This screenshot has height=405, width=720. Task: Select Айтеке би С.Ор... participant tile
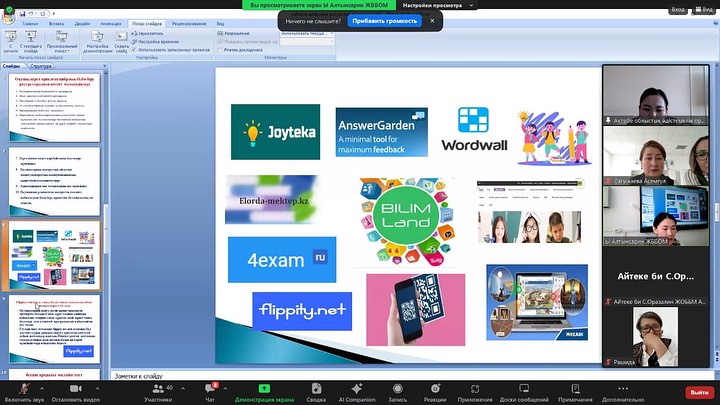pos(656,276)
